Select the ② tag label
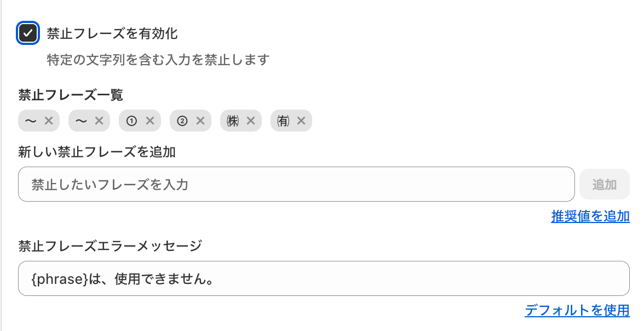This screenshot has height=331, width=644. (182, 121)
